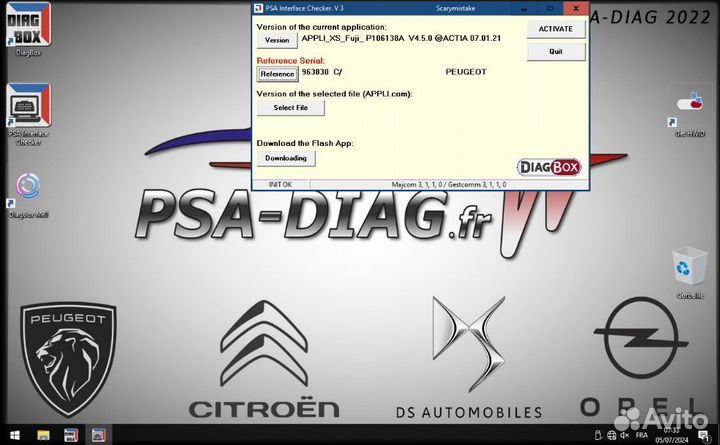720x445 pixels.
Task: Click the Version button
Action: (277, 40)
